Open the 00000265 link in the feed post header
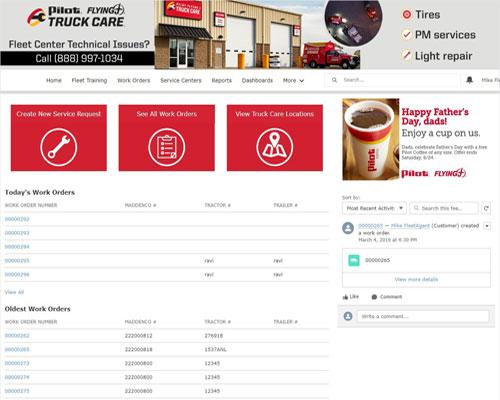Screen dimensions: 500x400 point(370,226)
